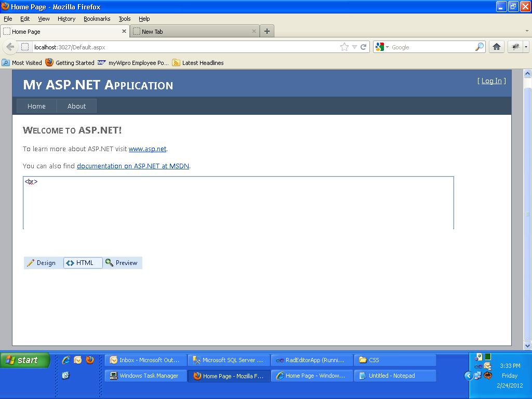Open a new tab with the plus button
Viewport: 532px width, 399px height.
click(x=267, y=31)
